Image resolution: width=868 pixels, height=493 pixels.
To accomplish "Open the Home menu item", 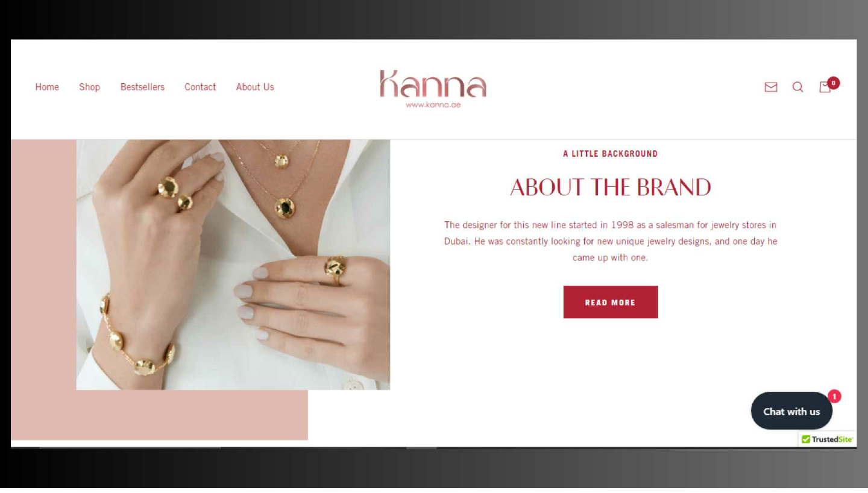I will click(x=47, y=87).
